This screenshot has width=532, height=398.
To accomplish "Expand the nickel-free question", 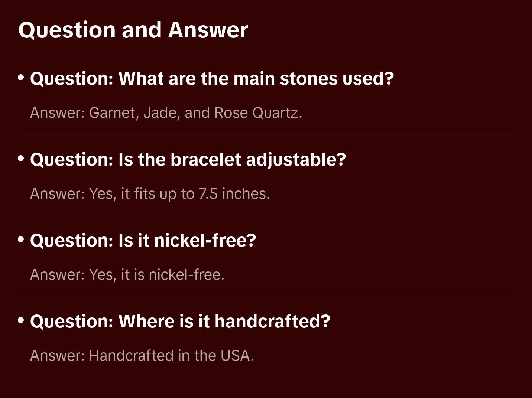I will coord(143,241).
